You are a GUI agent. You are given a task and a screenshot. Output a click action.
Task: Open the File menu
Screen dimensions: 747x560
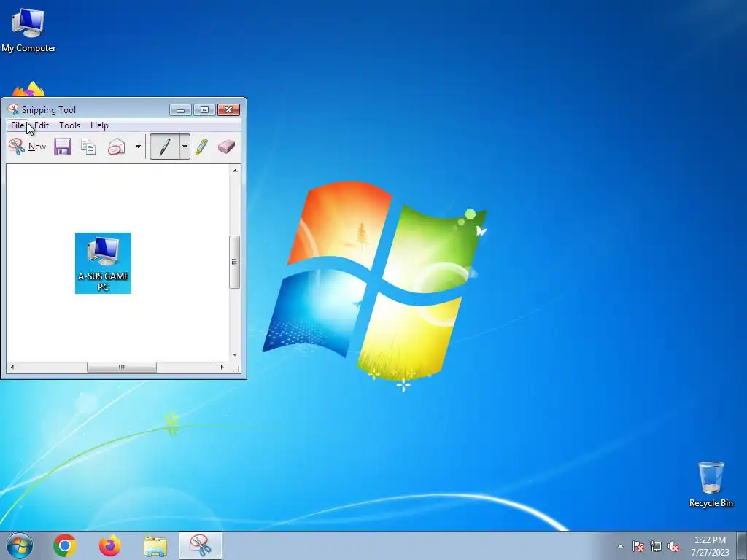[18, 125]
